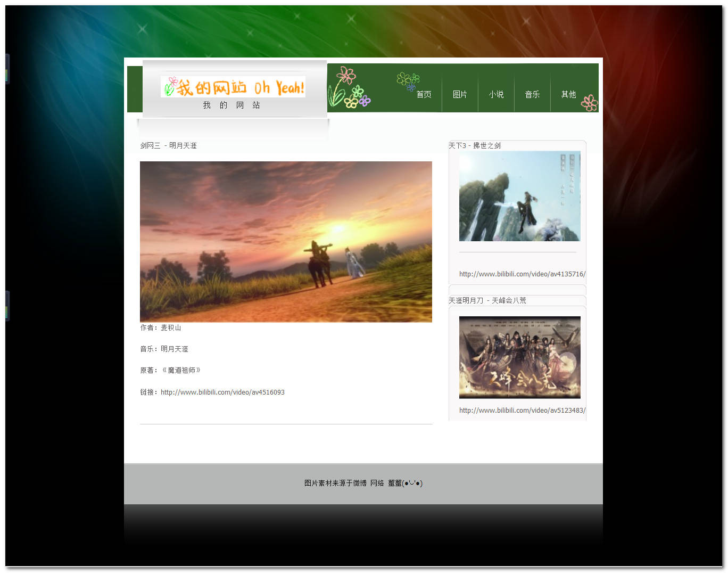
Task: Go to the 图片 page
Action: pyautogui.click(x=460, y=94)
